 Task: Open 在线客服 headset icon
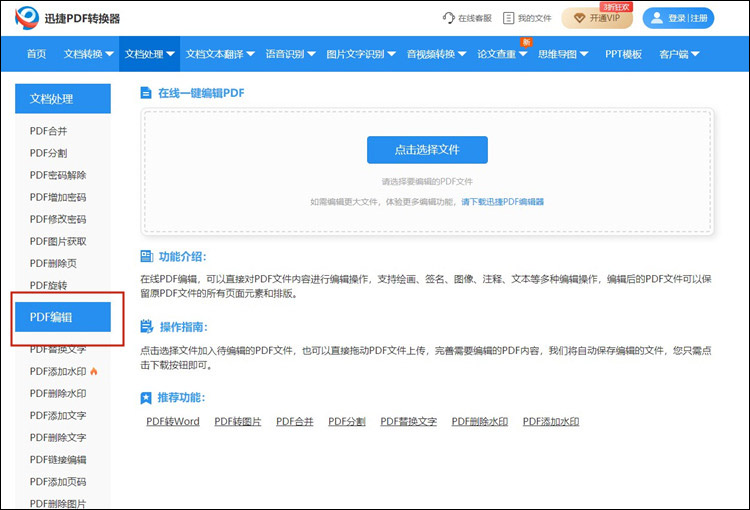click(448, 18)
